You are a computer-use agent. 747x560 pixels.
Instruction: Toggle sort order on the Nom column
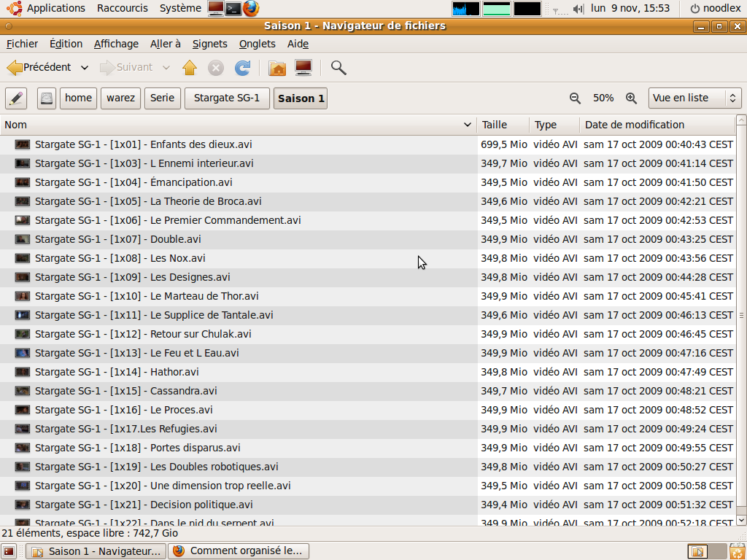coord(239,125)
